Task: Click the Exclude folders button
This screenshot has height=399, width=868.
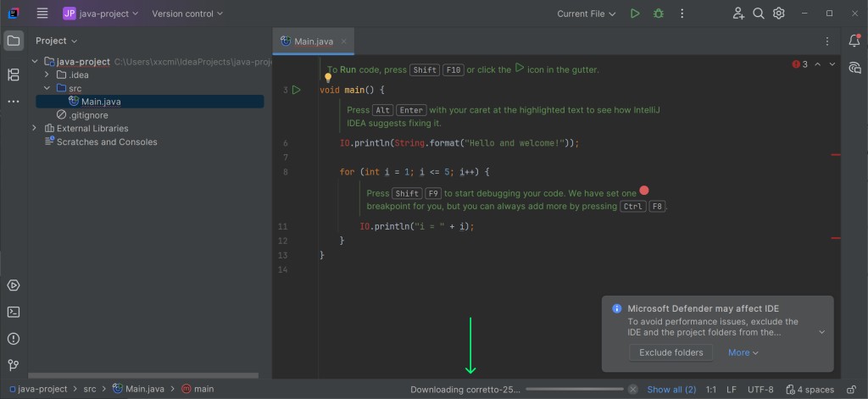Action: click(x=670, y=352)
